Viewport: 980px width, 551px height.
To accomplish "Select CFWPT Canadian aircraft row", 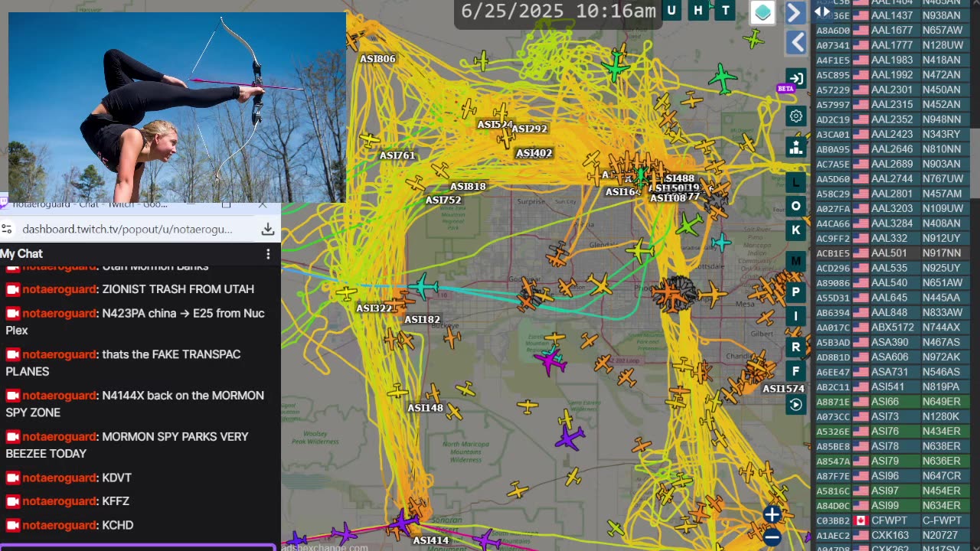I will coord(892,520).
